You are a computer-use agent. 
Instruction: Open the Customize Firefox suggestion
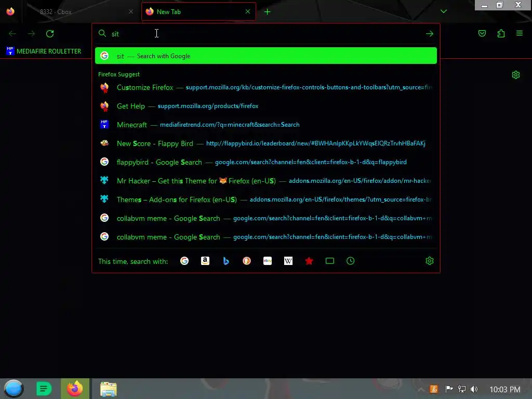[266, 87]
